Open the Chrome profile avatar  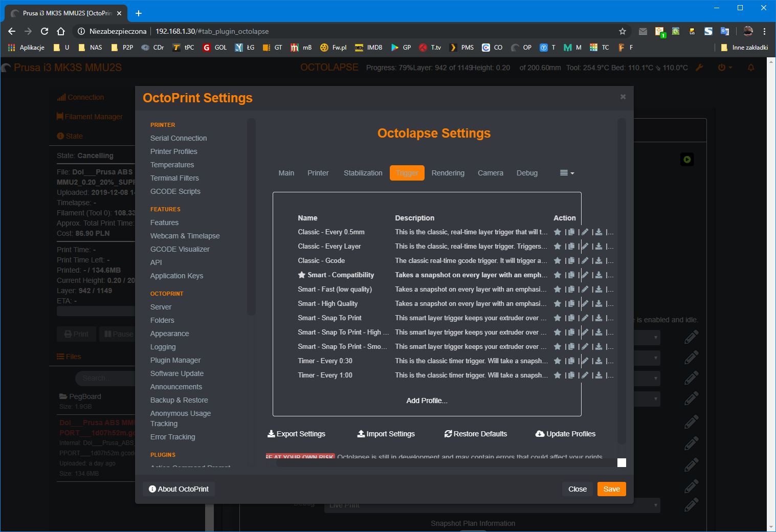(x=748, y=31)
